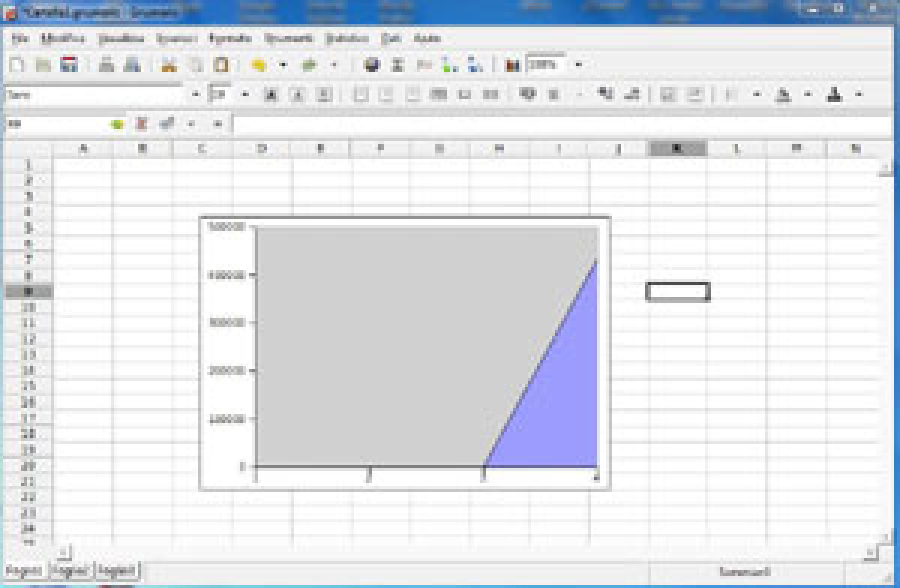Switch to the Foglio2 sheet tab
The width and height of the screenshot is (900, 588).
pos(71,571)
